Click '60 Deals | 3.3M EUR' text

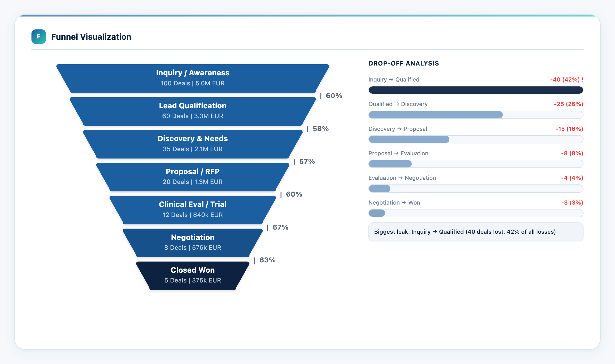[x=193, y=116]
